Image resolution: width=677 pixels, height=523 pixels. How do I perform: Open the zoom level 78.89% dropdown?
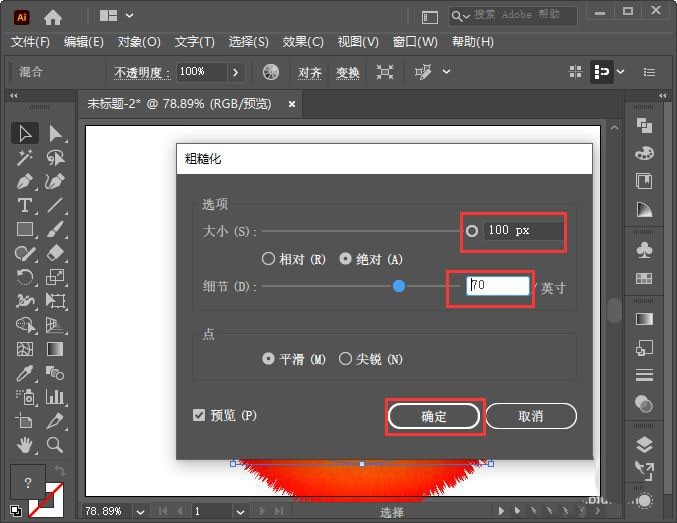coord(140,512)
